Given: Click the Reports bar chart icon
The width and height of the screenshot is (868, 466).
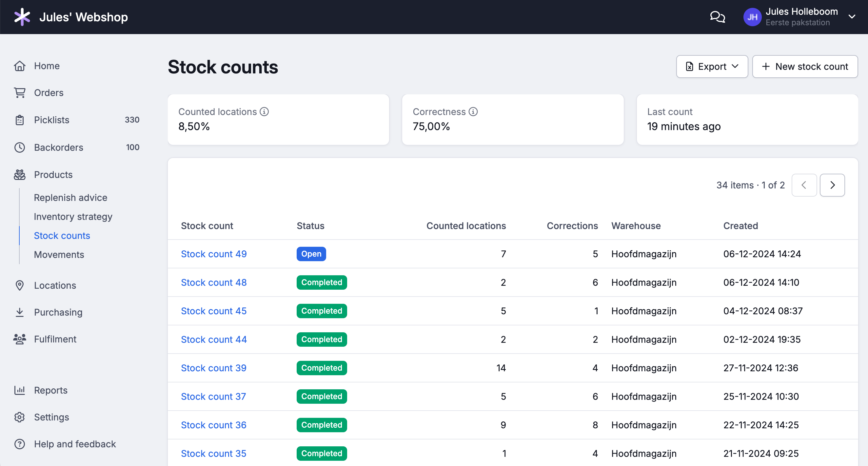Looking at the screenshot, I should point(20,390).
